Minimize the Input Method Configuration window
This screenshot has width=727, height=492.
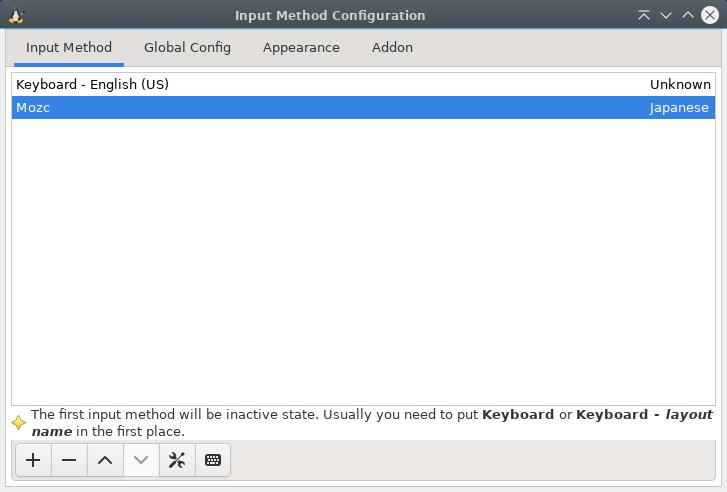[666, 15]
